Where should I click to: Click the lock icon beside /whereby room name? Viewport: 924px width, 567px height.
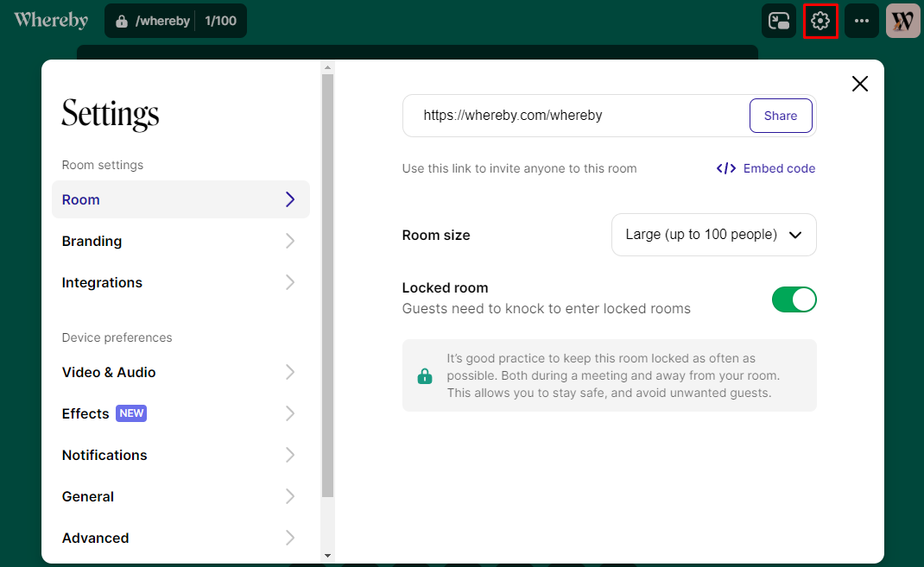(121, 21)
